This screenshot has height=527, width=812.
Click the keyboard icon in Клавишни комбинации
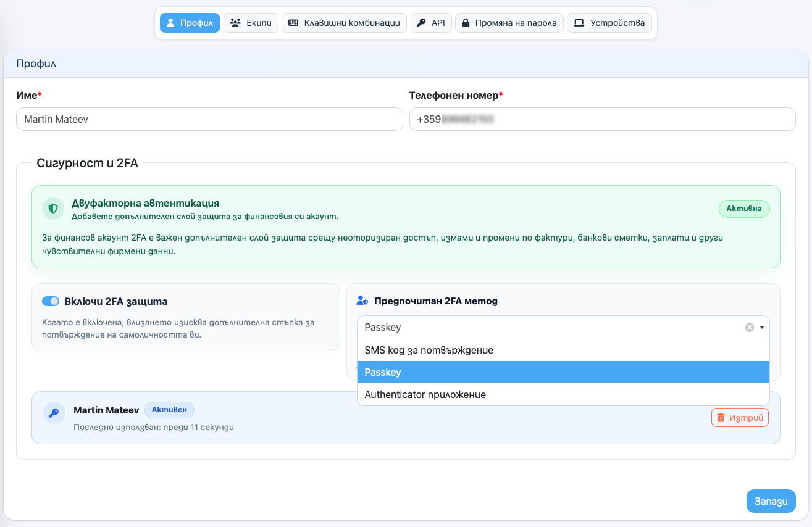coord(293,23)
